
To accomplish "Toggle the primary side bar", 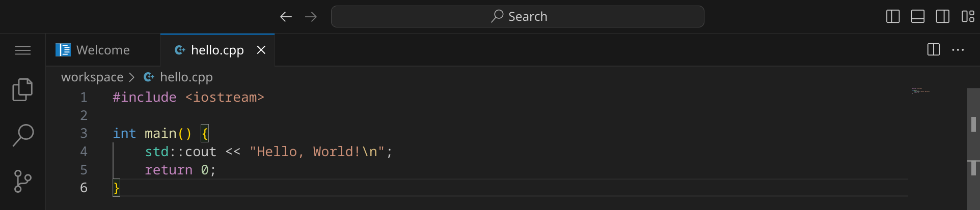I will 893,17.
